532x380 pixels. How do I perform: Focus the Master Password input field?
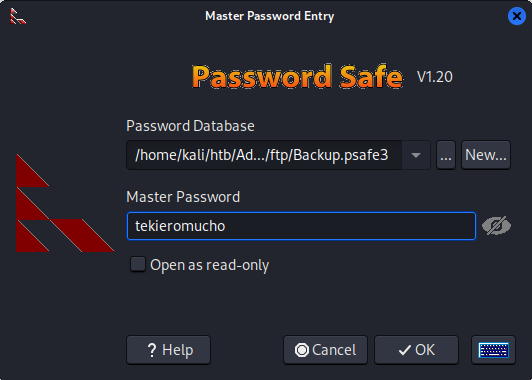coord(301,226)
